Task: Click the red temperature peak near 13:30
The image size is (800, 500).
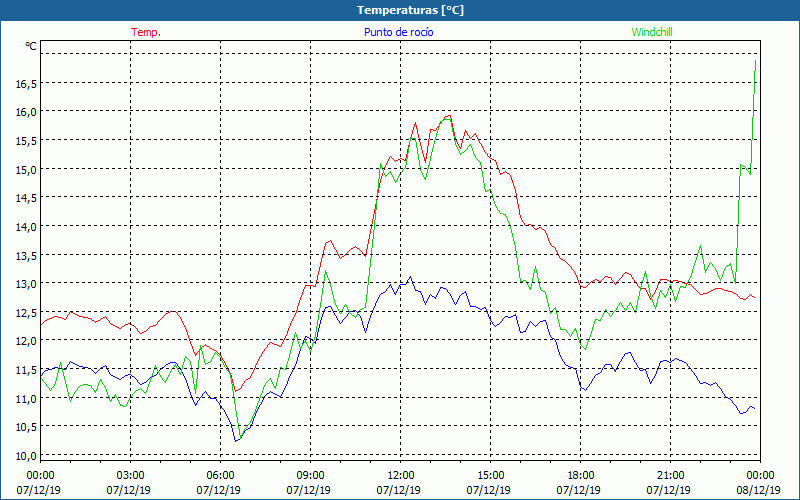Action: pyautogui.click(x=449, y=115)
